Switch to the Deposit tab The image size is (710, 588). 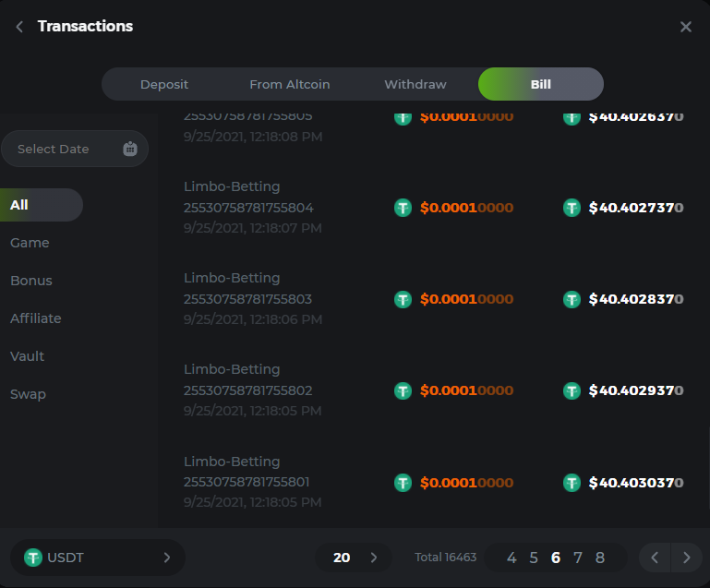point(164,84)
